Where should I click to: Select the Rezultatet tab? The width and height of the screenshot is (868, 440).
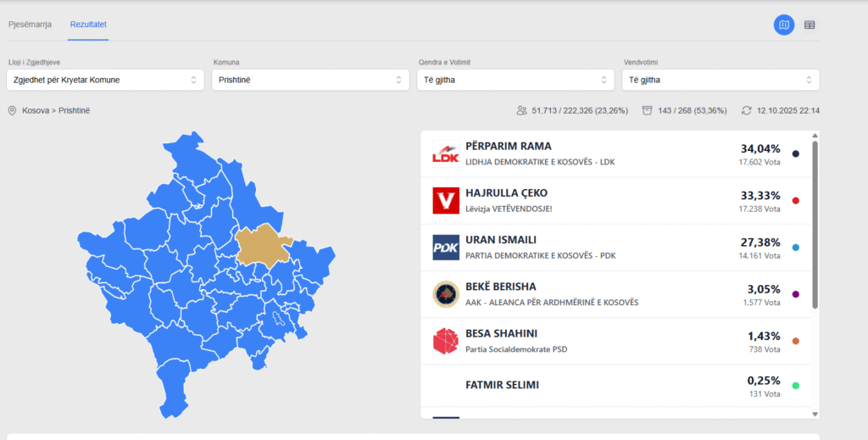tap(88, 24)
